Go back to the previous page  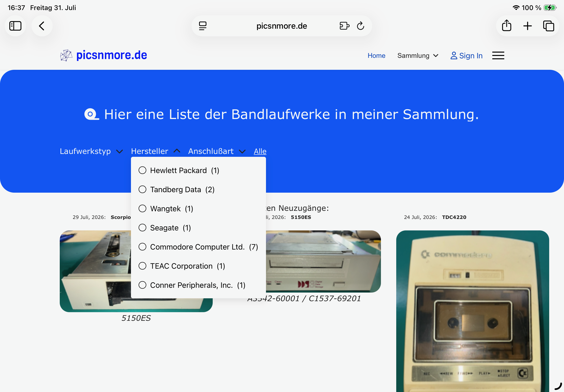coord(42,26)
